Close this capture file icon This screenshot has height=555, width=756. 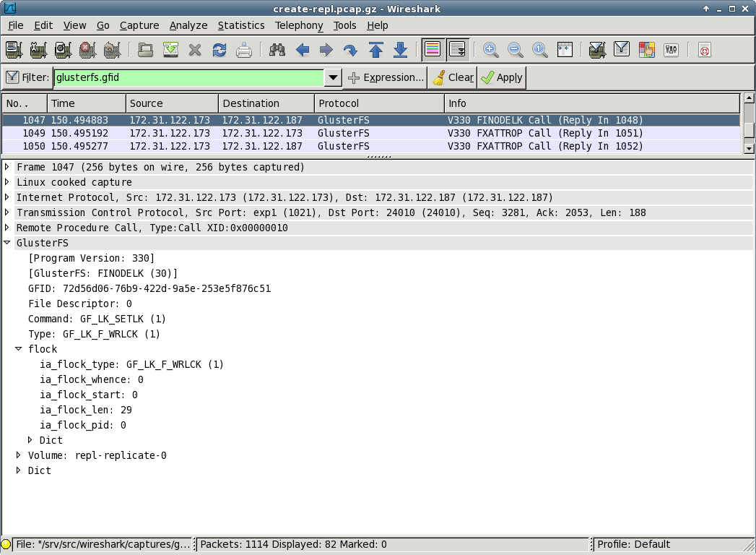[195, 50]
